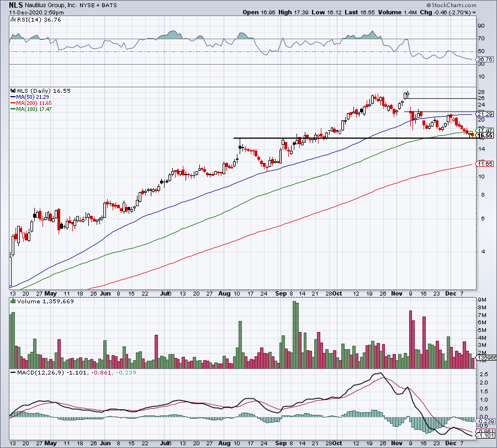Click the RSI 70 overbought axis label
Image resolution: width=497 pixels, height=448 pixels.
coord(482,38)
